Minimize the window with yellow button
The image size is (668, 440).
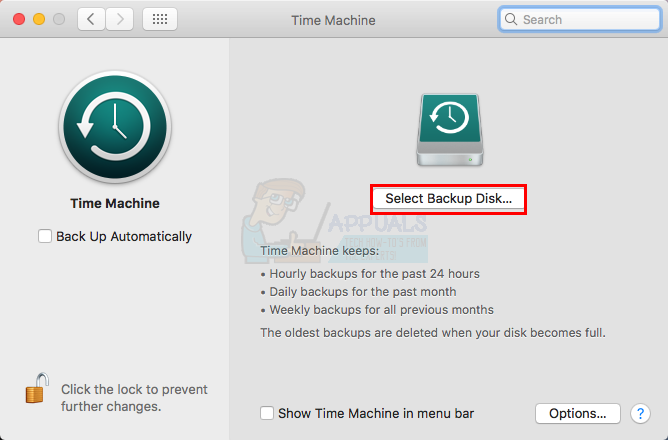[39, 19]
